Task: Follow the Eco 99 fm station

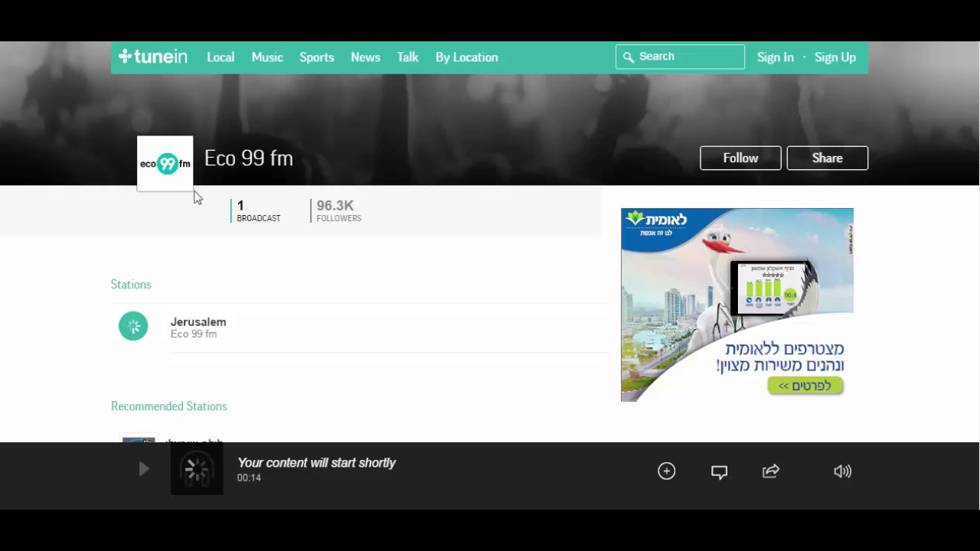Action: coord(740,158)
